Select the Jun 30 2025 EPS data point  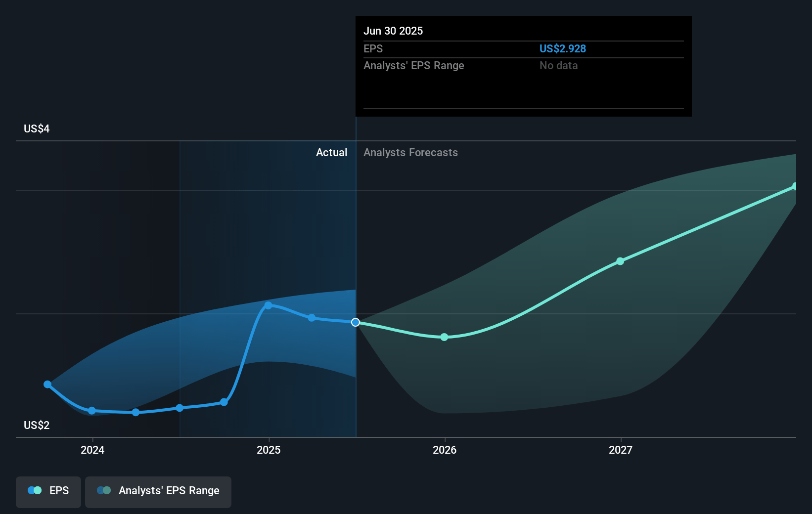tap(356, 322)
